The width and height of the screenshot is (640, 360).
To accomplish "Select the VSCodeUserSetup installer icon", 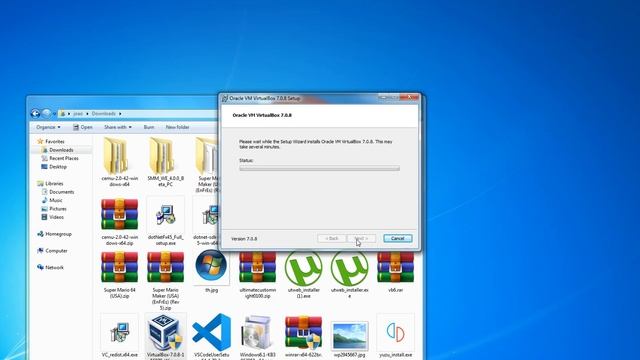I will pyautogui.click(x=211, y=332).
